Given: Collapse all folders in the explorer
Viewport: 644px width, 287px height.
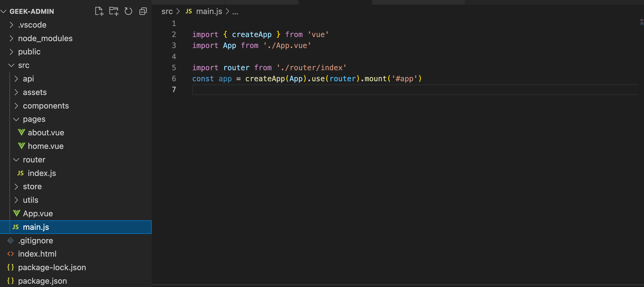Looking at the screenshot, I should click(143, 11).
